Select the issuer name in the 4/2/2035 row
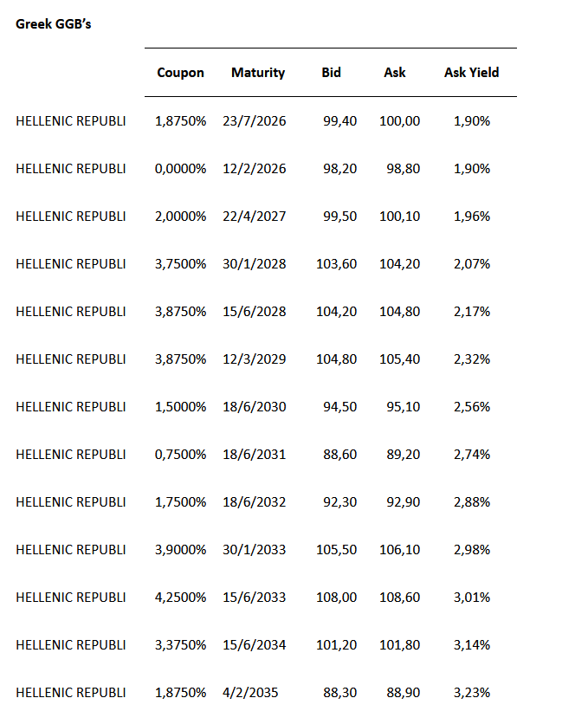The image size is (588, 724). pos(71,693)
